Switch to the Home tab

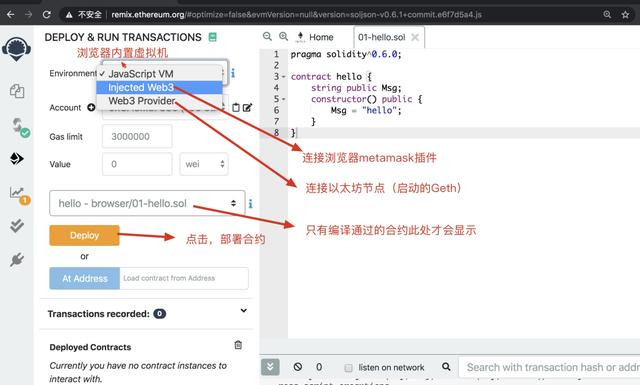(x=314, y=37)
